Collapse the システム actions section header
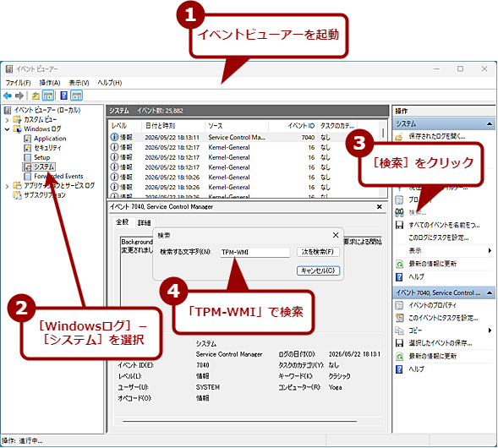Image resolution: width=498 pixels, height=448 pixels. (490, 123)
